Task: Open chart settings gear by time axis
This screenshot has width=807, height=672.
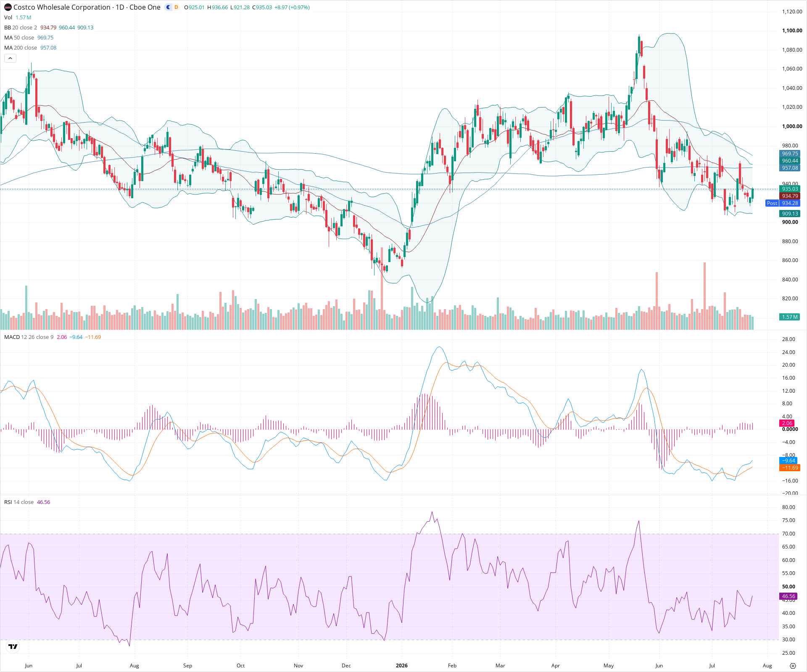Action: (793, 666)
